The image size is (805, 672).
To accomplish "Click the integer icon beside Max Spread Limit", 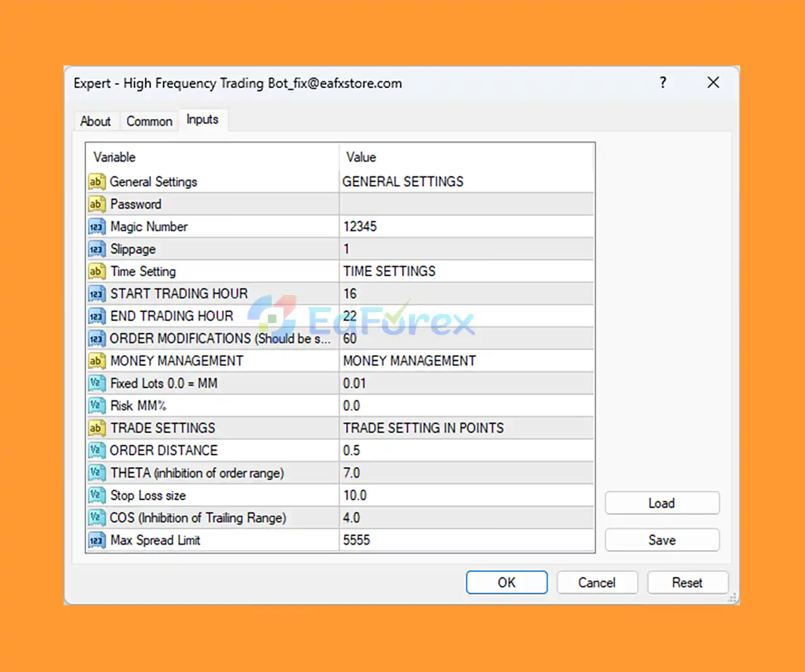I will pyautogui.click(x=96, y=540).
